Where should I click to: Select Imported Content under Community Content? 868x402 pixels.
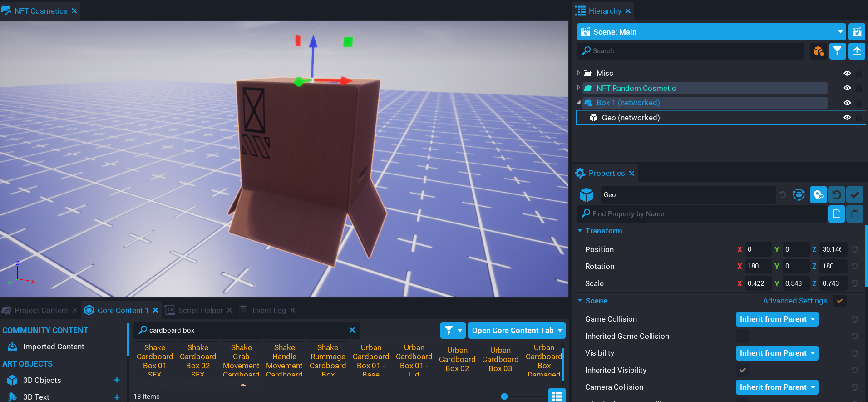click(53, 347)
